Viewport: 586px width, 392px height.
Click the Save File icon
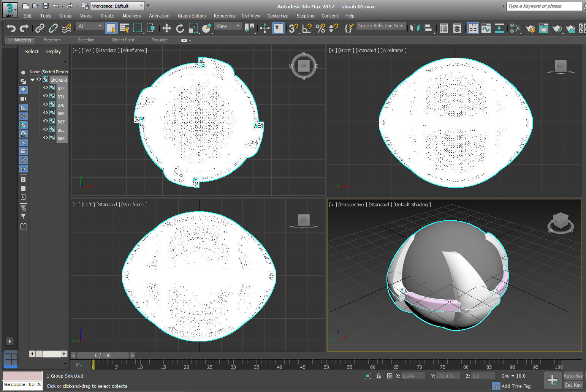coord(46,6)
